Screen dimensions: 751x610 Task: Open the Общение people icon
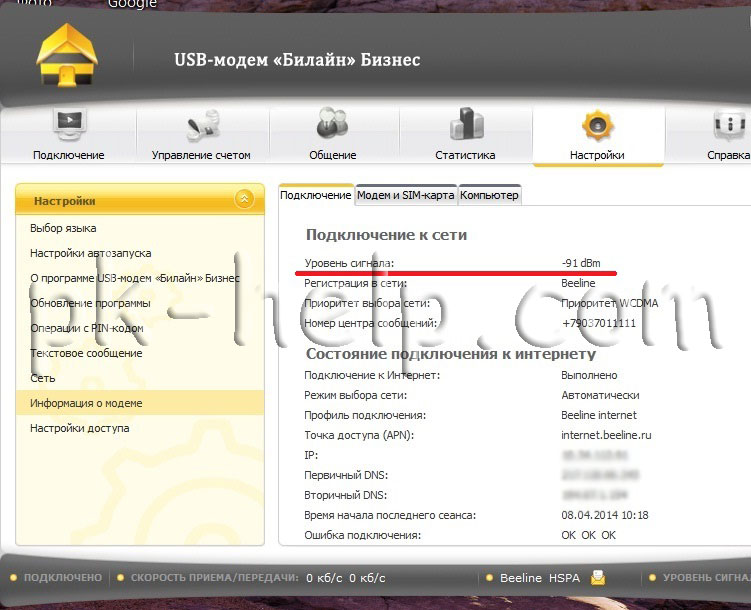click(332, 122)
